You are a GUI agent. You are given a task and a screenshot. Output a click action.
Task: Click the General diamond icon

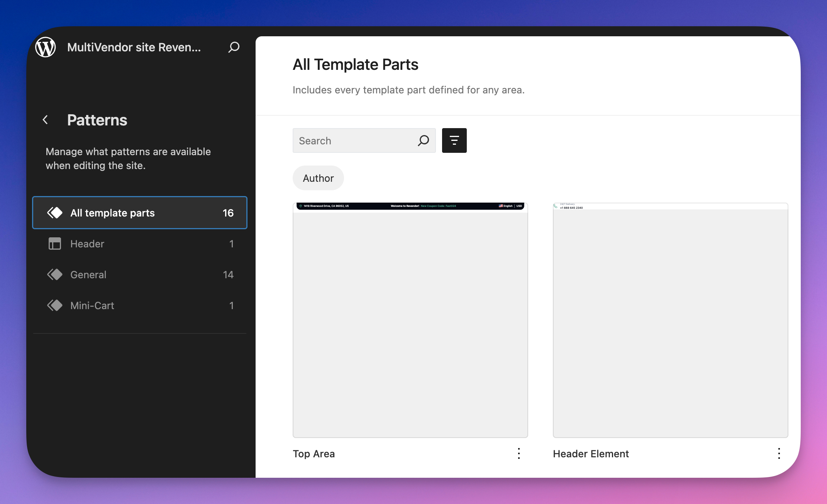(x=55, y=275)
